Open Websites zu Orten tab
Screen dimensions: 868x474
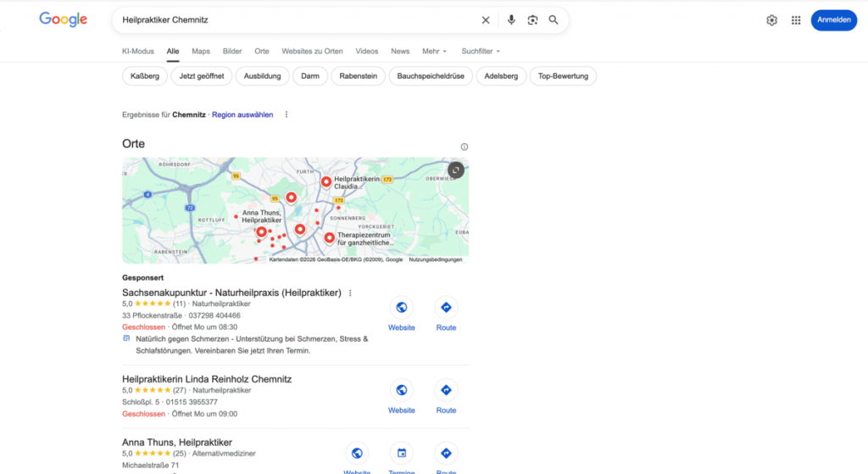click(x=312, y=51)
